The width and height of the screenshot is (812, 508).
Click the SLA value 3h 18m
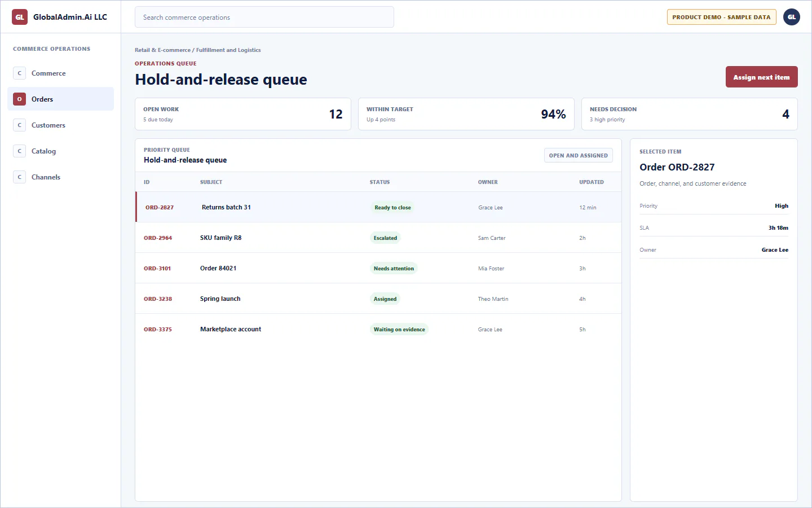click(x=778, y=228)
